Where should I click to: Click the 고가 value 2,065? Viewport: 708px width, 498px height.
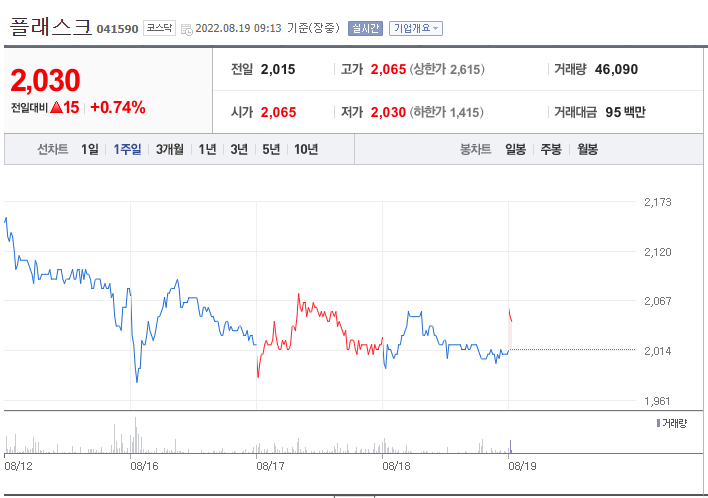click(388, 69)
